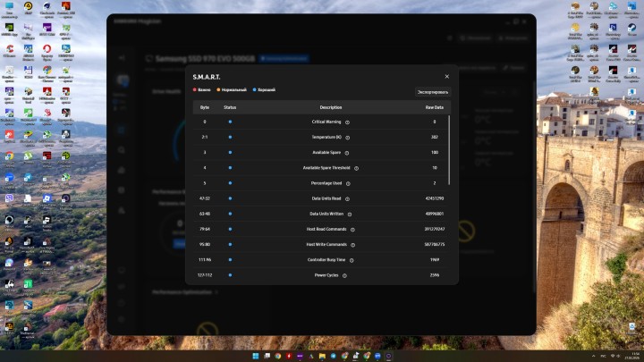Select raw value 100 for Available Spare

434,152
